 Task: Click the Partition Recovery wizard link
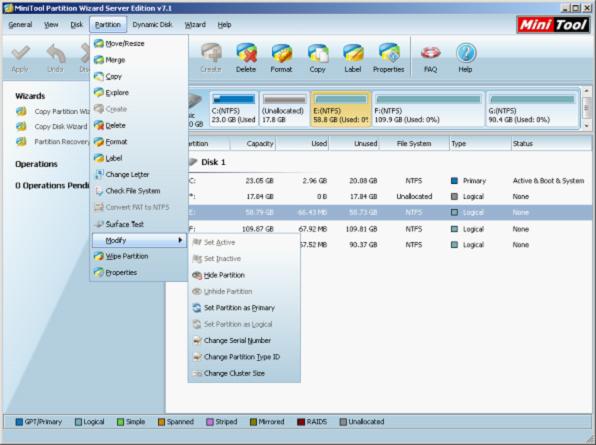click(53, 142)
